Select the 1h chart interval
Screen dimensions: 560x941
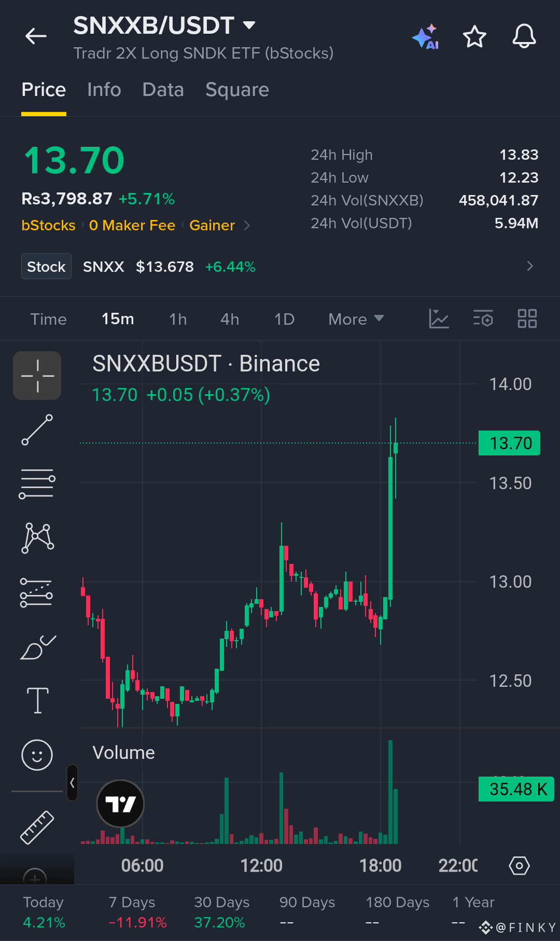[178, 319]
